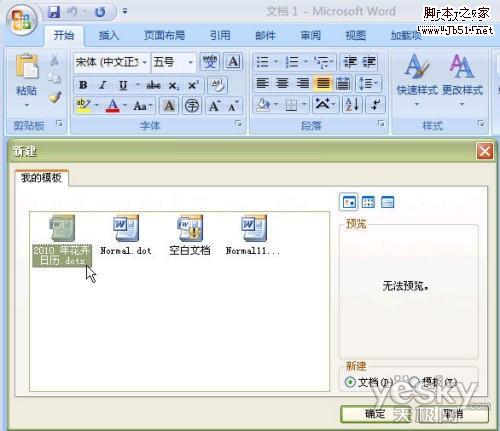Open the 宋体 font name dropdown

(145, 62)
